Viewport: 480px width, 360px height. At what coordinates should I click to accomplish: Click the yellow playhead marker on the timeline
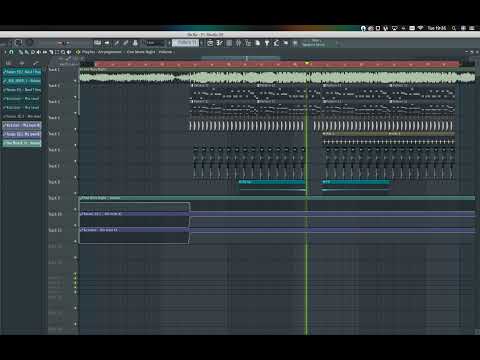pyautogui.click(x=307, y=63)
